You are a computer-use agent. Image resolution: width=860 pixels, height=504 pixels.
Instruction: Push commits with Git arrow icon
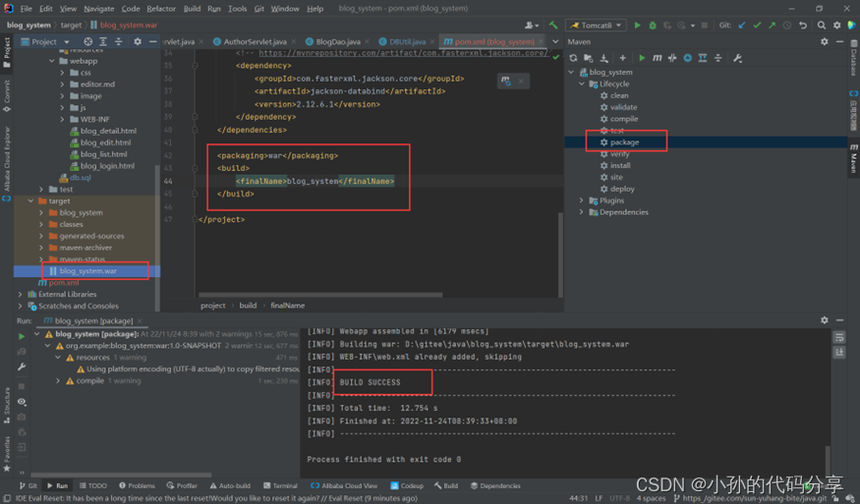click(772, 26)
